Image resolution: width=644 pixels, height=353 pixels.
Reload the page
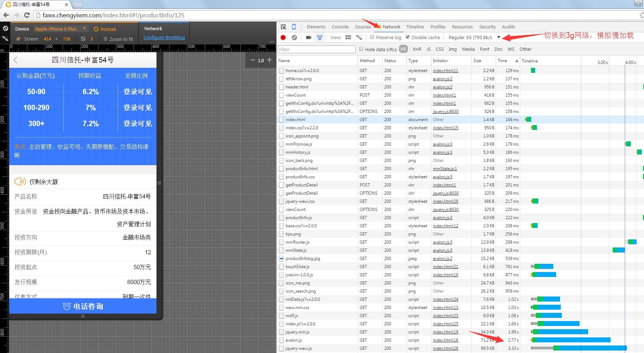(x=27, y=15)
